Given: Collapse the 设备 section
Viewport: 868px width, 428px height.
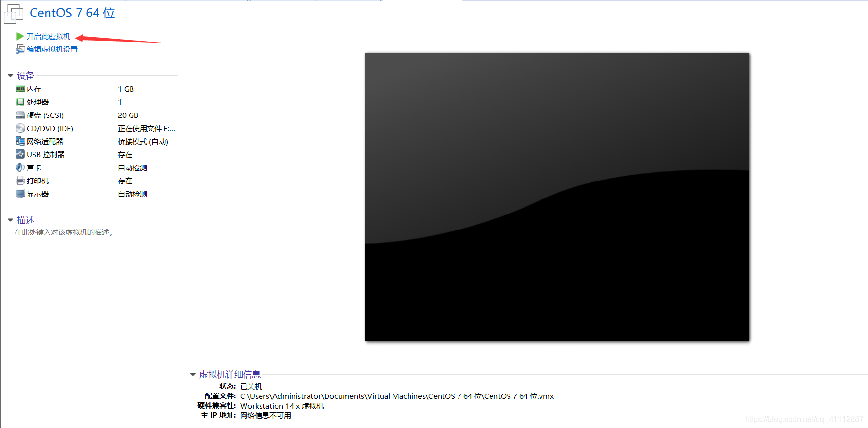Looking at the screenshot, I should point(10,76).
